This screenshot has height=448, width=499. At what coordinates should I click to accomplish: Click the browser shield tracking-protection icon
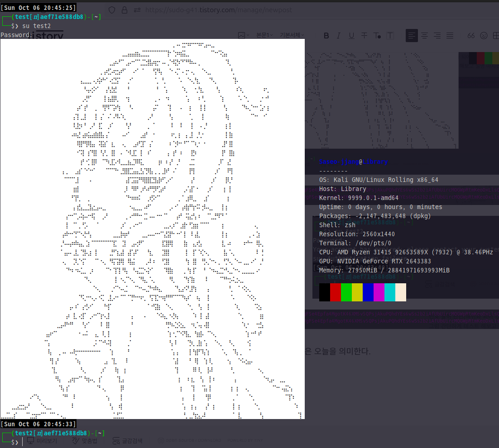[x=112, y=10]
